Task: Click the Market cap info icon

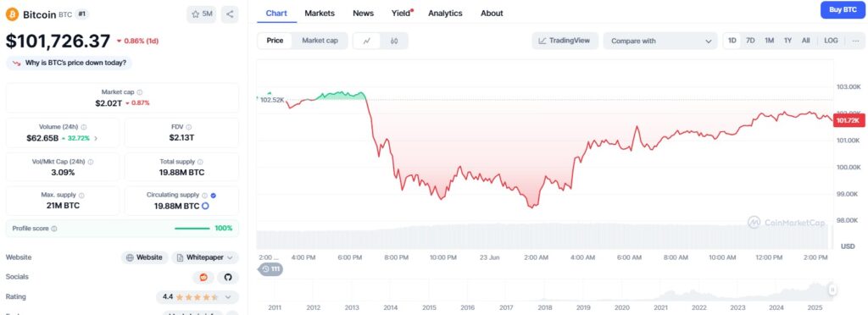Action: pyautogui.click(x=140, y=92)
